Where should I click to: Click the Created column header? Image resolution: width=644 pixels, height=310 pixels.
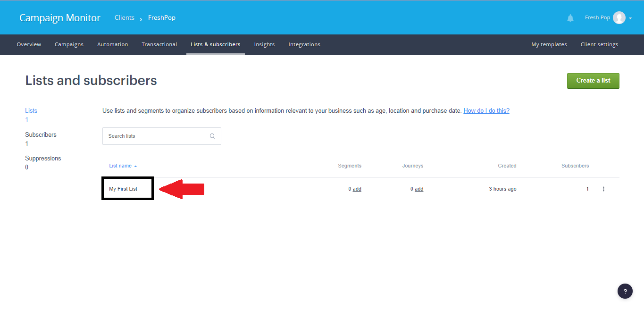click(507, 166)
